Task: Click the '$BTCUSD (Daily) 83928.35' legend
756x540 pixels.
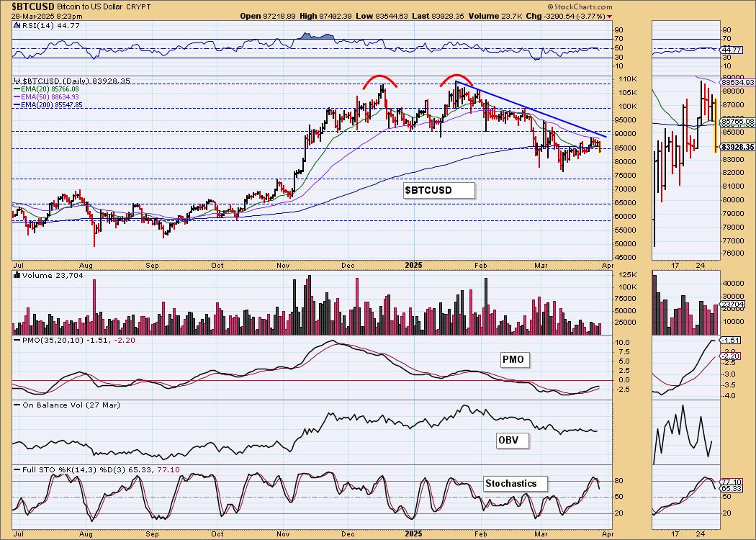Action: coord(76,81)
